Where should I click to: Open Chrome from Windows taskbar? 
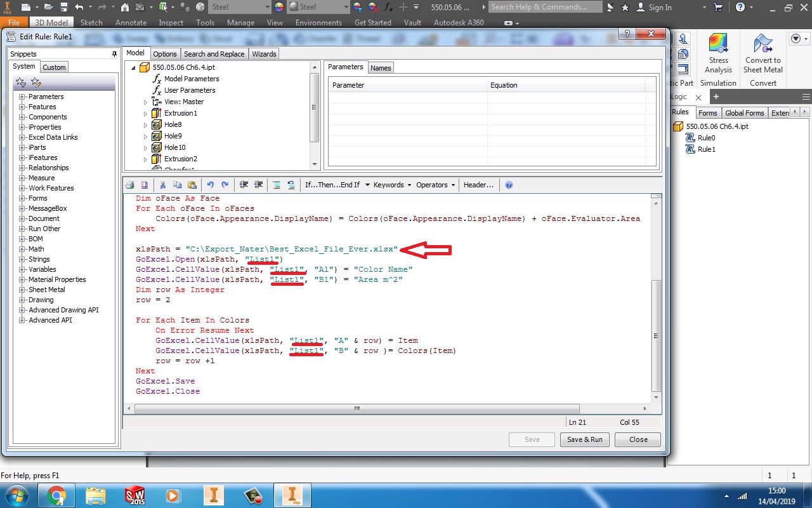tap(56, 495)
